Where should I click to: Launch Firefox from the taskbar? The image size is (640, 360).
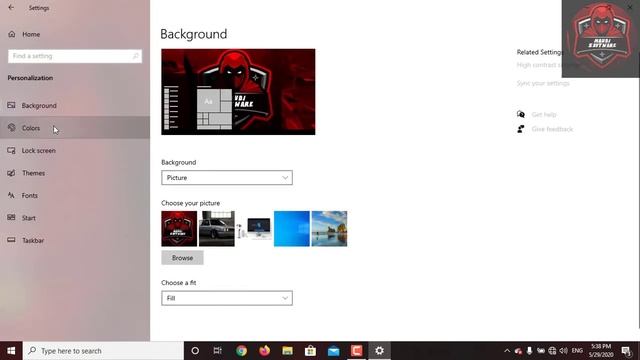264,351
